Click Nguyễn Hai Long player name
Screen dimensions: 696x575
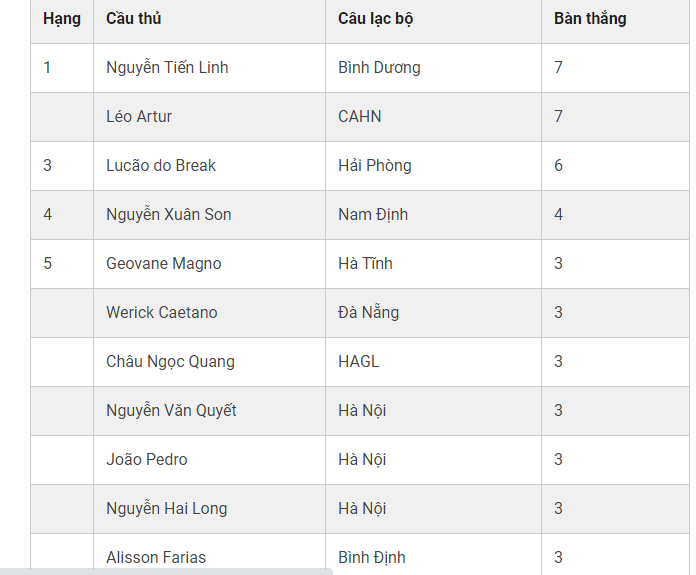coord(167,509)
